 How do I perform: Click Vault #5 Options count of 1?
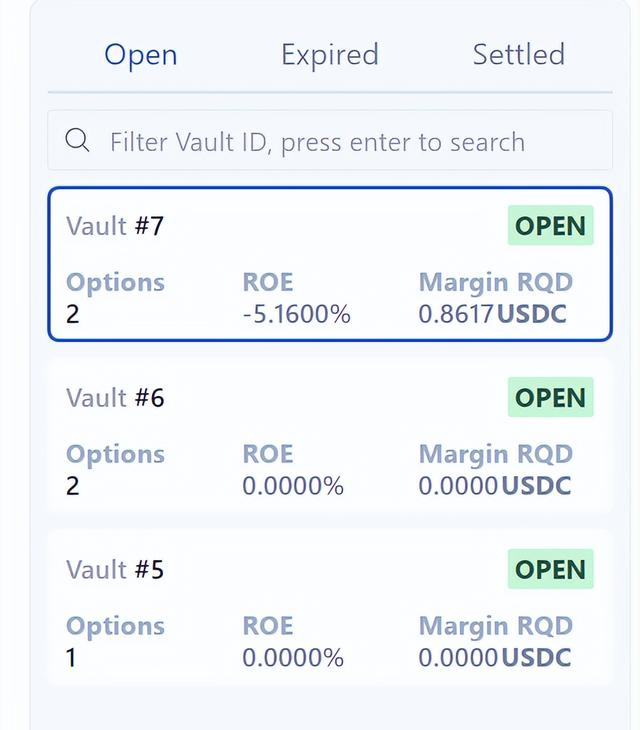[x=71, y=658]
